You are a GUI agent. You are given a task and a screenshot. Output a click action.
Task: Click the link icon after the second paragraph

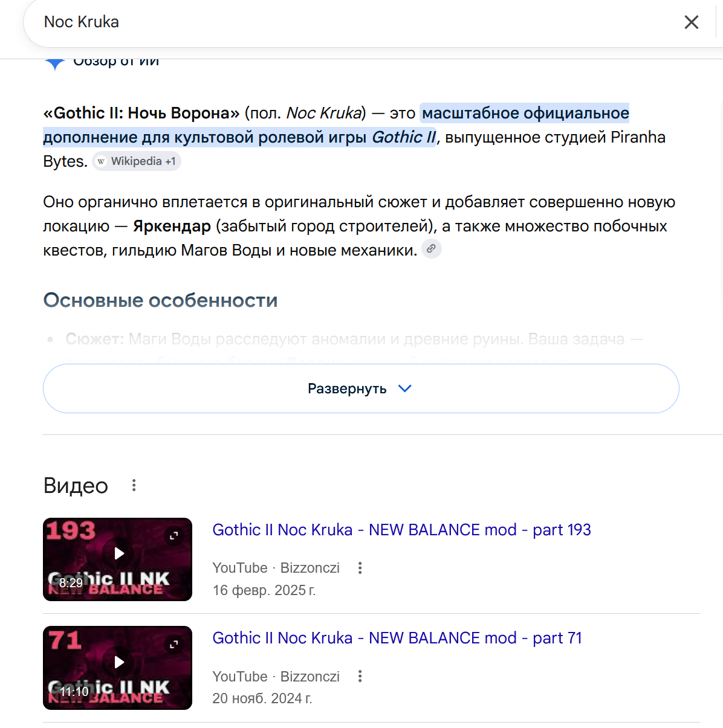[431, 248]
